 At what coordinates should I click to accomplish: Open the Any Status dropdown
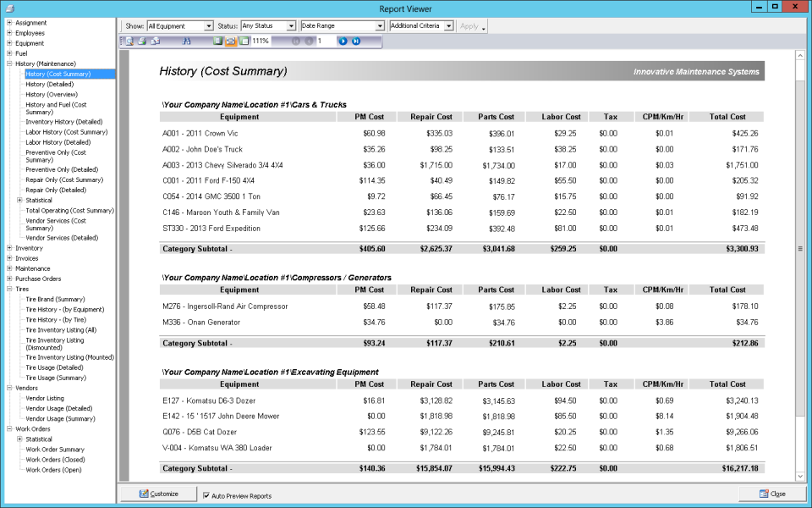click(268, 26)
